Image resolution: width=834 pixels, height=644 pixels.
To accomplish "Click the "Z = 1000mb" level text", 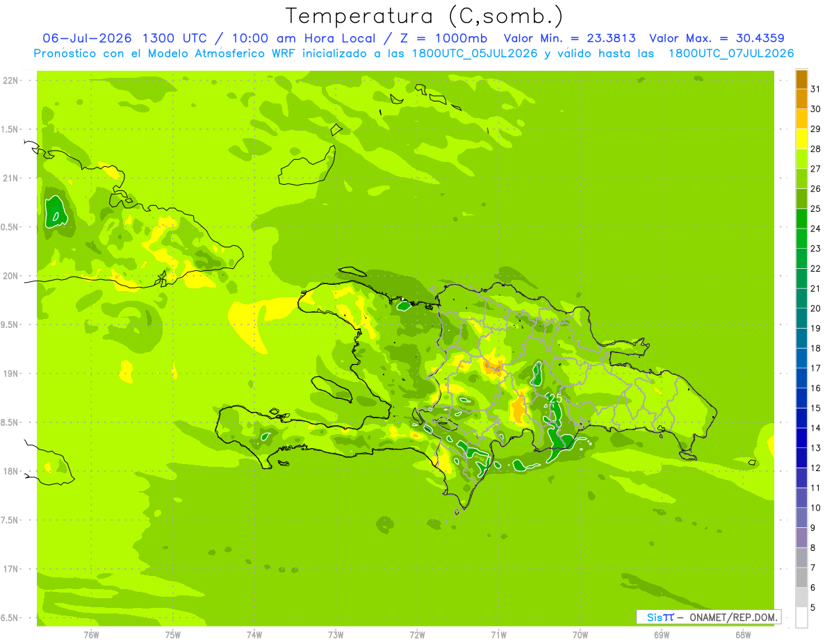I will tap(443, 38).
